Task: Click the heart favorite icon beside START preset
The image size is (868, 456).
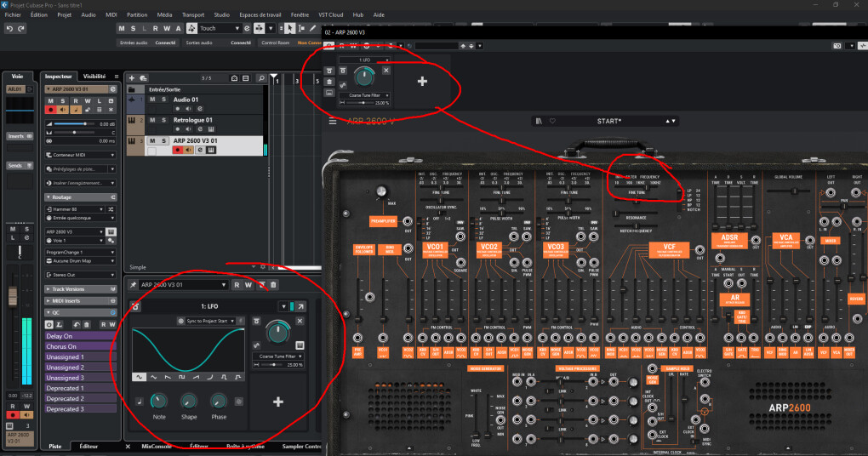Action: point(552,121)
